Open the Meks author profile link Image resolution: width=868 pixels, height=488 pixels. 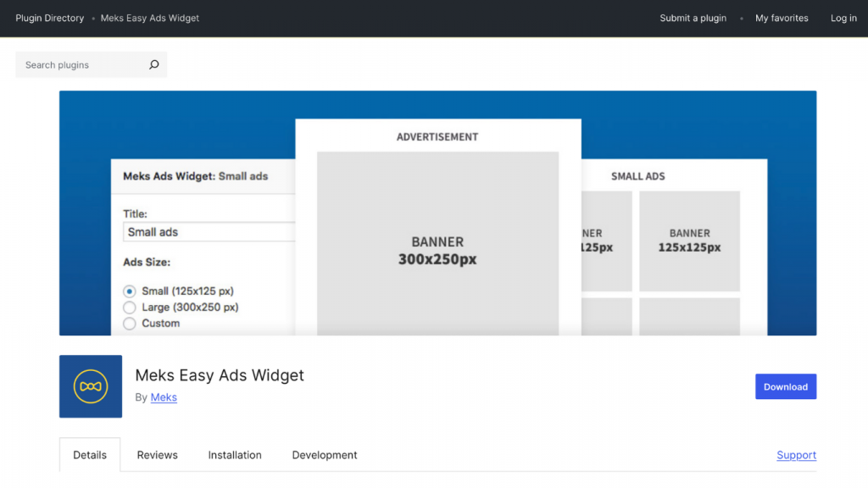coord(164,397)
